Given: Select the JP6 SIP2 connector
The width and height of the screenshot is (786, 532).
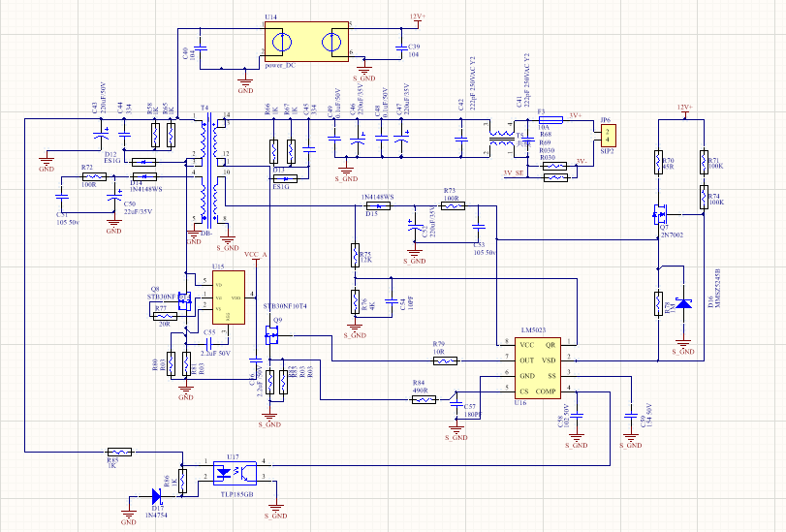Looking at the screenshot, I should coord(609,136).
